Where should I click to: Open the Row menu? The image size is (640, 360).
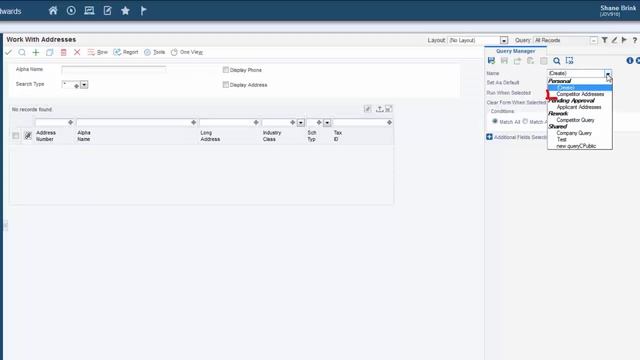[x=98, y=52]
